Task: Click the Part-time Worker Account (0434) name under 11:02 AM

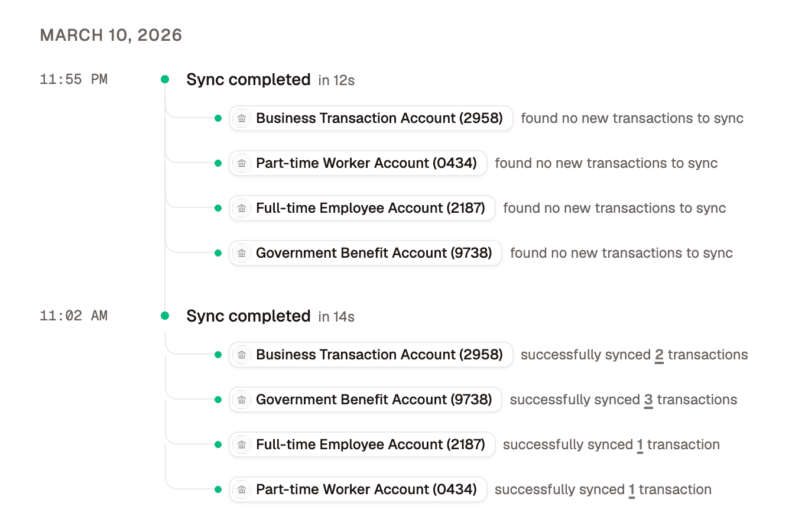Action: tap(366, 489)
